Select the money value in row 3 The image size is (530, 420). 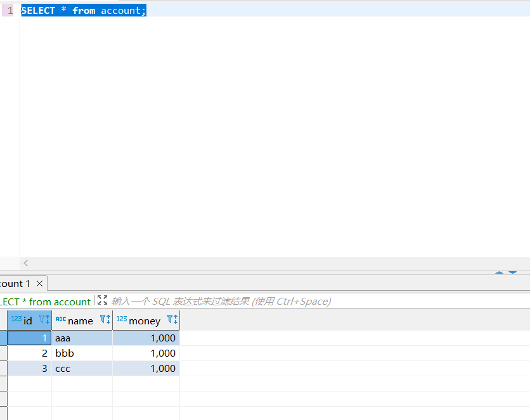pyautogui.click(x=146, y=369)
